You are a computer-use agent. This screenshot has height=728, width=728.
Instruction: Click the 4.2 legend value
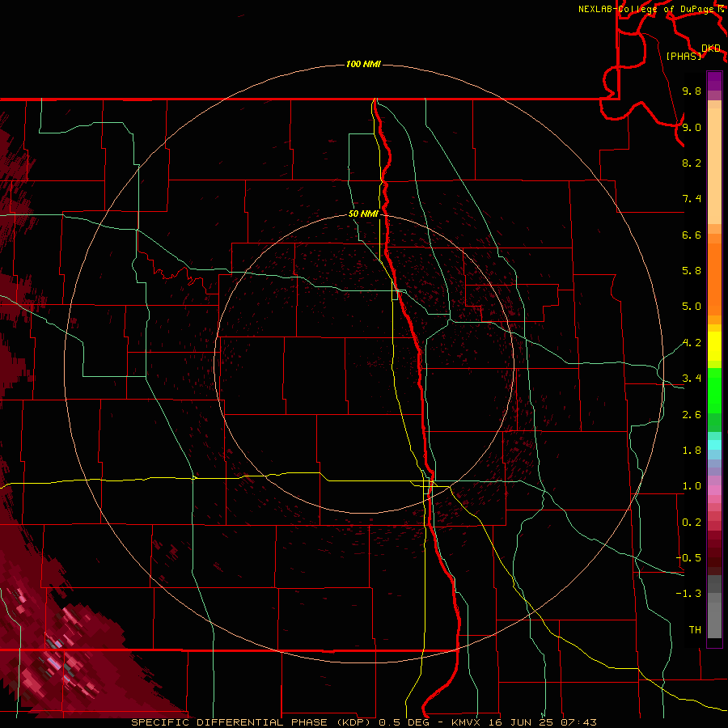692,343
